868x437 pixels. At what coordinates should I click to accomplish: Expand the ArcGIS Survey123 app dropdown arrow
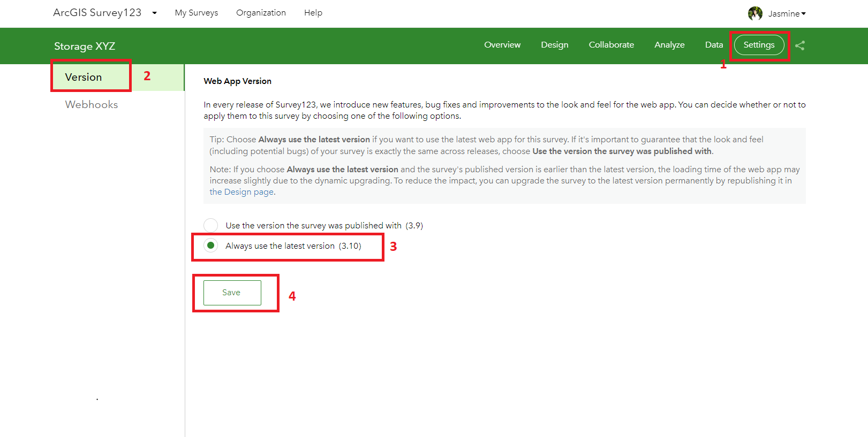(154, 13)
